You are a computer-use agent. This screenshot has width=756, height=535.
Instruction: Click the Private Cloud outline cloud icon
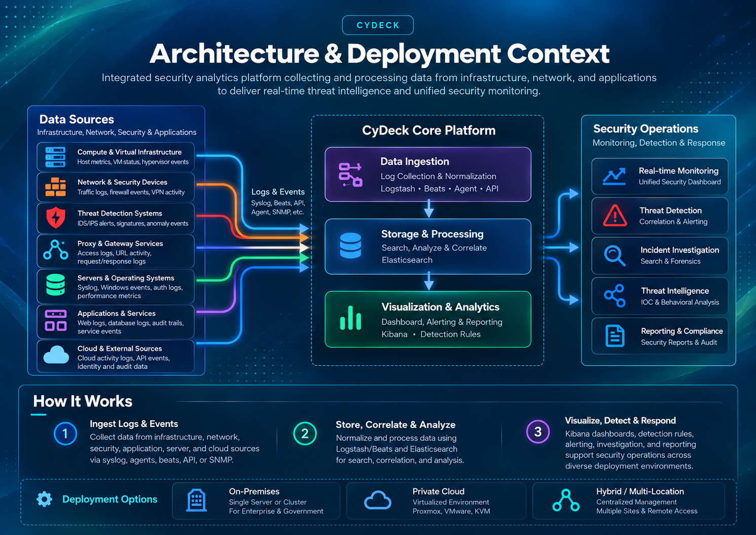click(378, 501)
